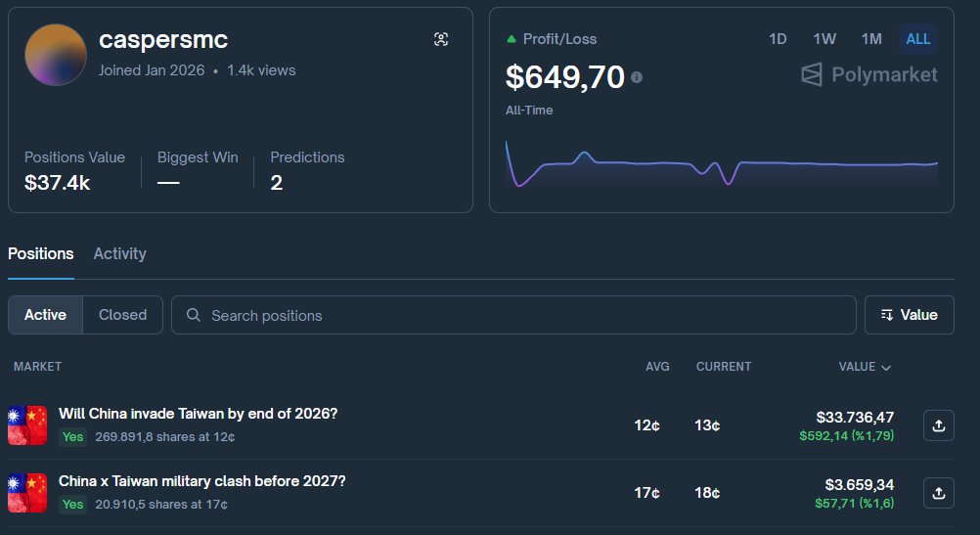
Task: Click the caspersmc profile avatar
Action: coord(56,55)
